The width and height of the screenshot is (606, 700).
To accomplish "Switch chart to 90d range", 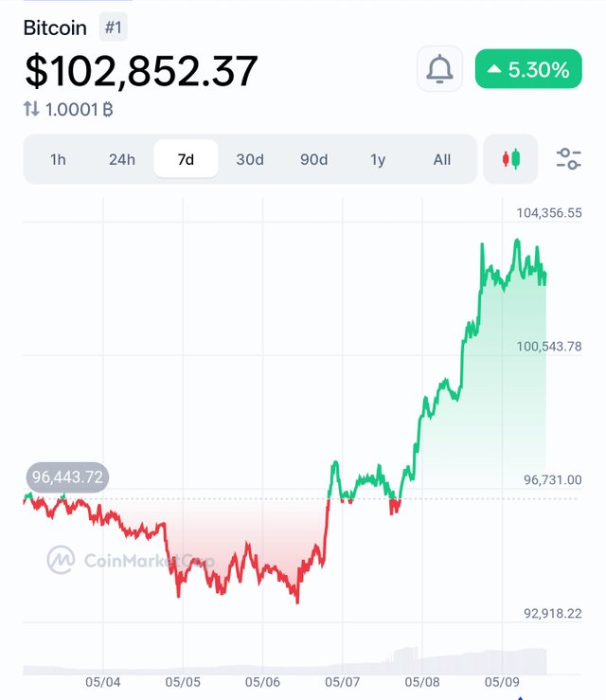I will click(x=313, y=159).
